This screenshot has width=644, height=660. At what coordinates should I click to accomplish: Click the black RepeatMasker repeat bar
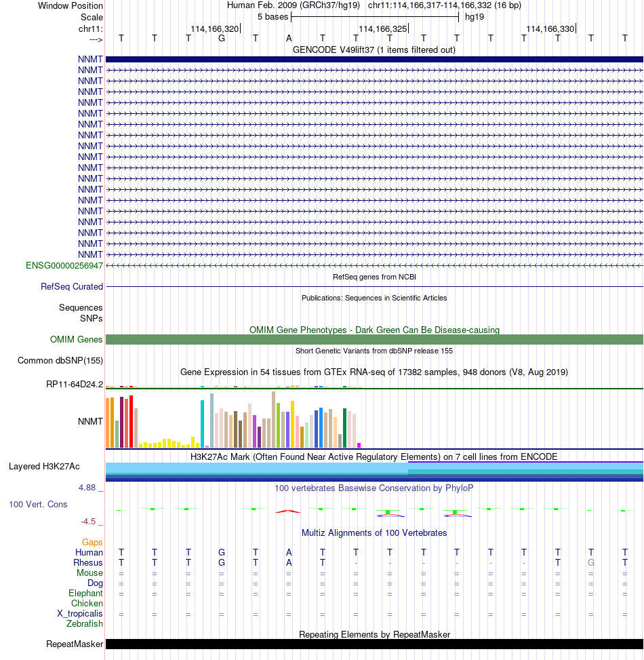pos(374,644)
